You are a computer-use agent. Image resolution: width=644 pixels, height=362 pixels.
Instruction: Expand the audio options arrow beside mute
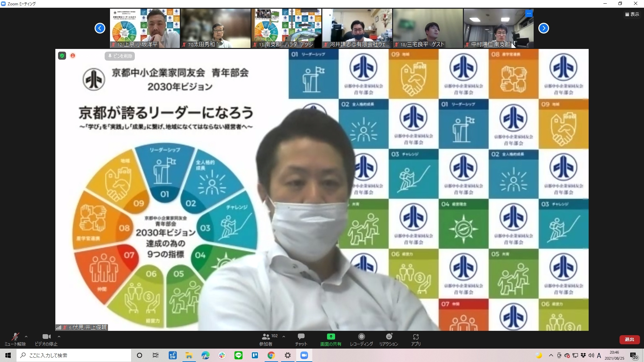pyautogui.click(x=26, y=337)
